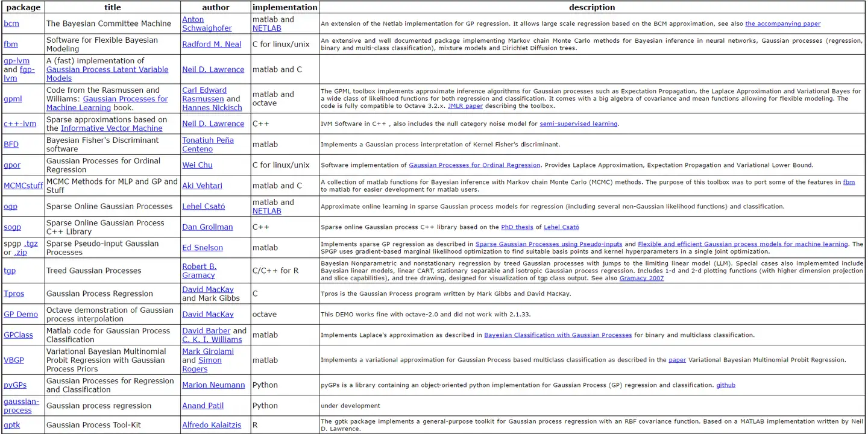Open Gaussian Processes for Ordinal Regression description link

(x=474, y=165)
